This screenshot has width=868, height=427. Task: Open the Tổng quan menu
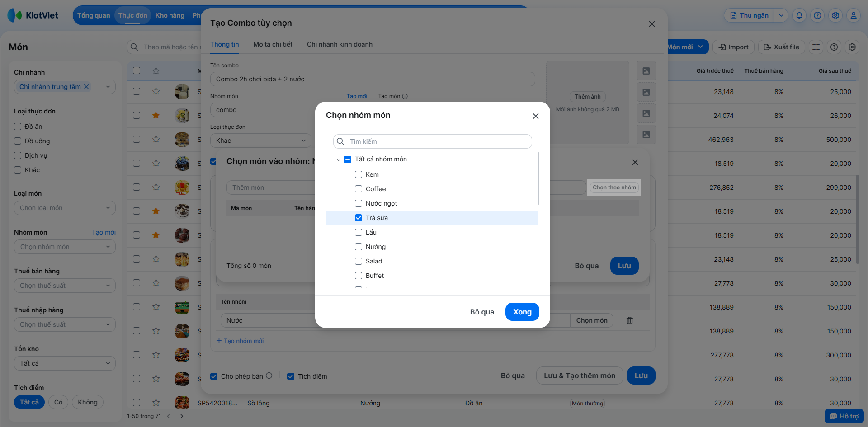(94, 15)
